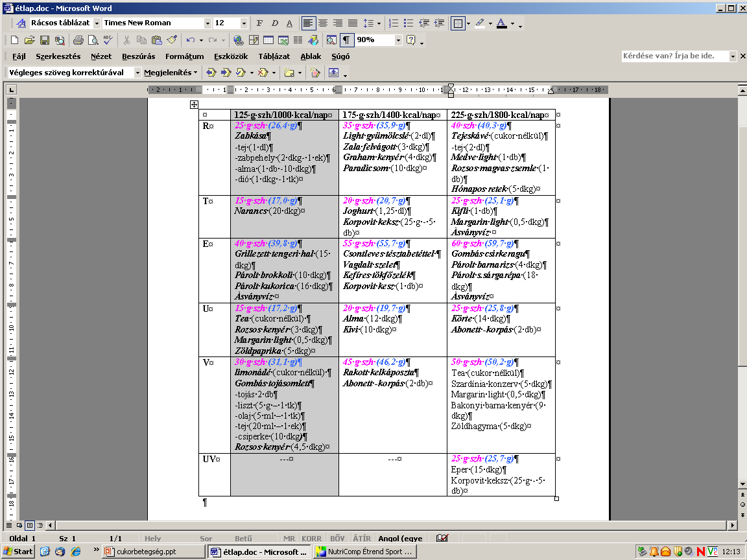
Task: Go to the previous tracked change
Action: pyautogui.click(x=211, y=73)
